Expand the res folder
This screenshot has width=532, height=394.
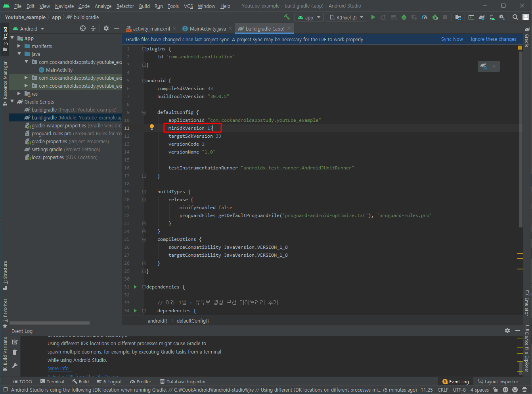(x=19, y=94)
